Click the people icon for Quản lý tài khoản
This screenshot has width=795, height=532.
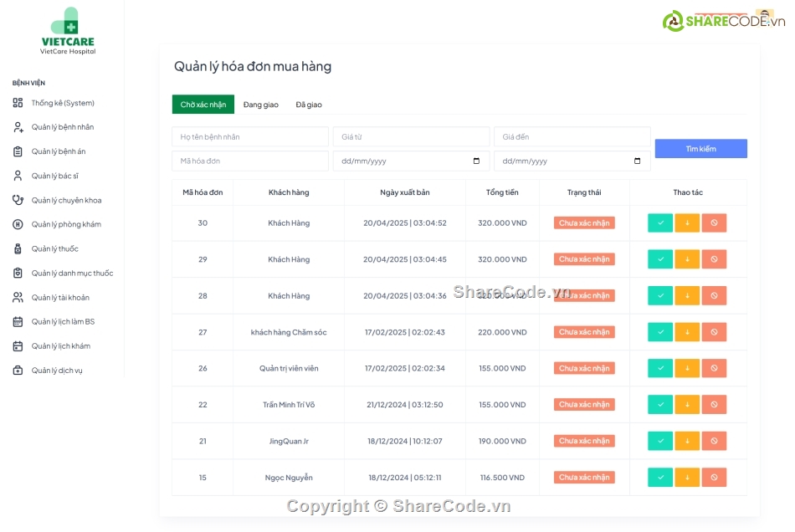click(x=18, y=297)
